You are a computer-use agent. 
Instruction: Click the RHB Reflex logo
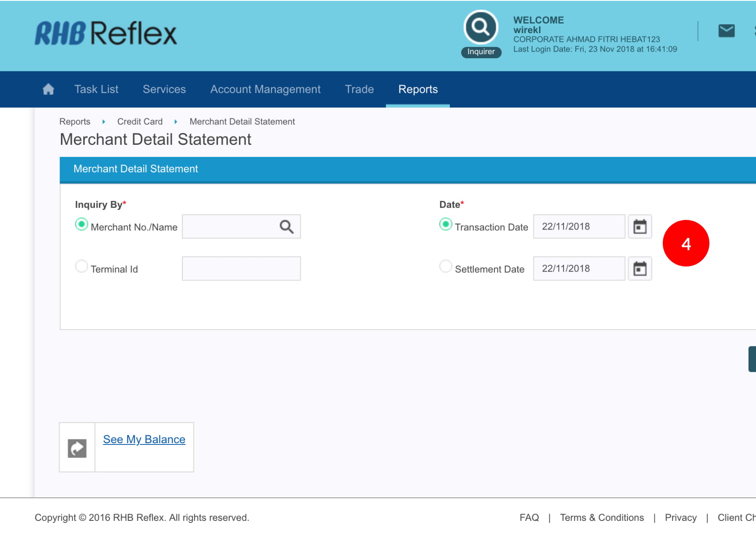point(105,34)
